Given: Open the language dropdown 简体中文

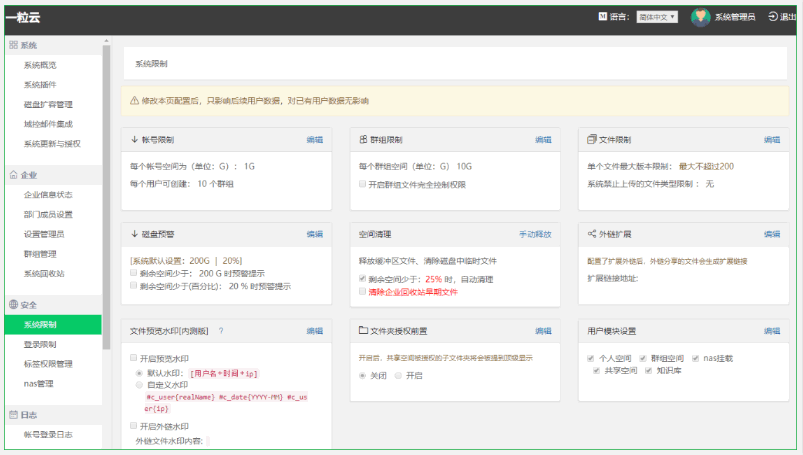Looking at the screenshot, I should pos(657,17).
